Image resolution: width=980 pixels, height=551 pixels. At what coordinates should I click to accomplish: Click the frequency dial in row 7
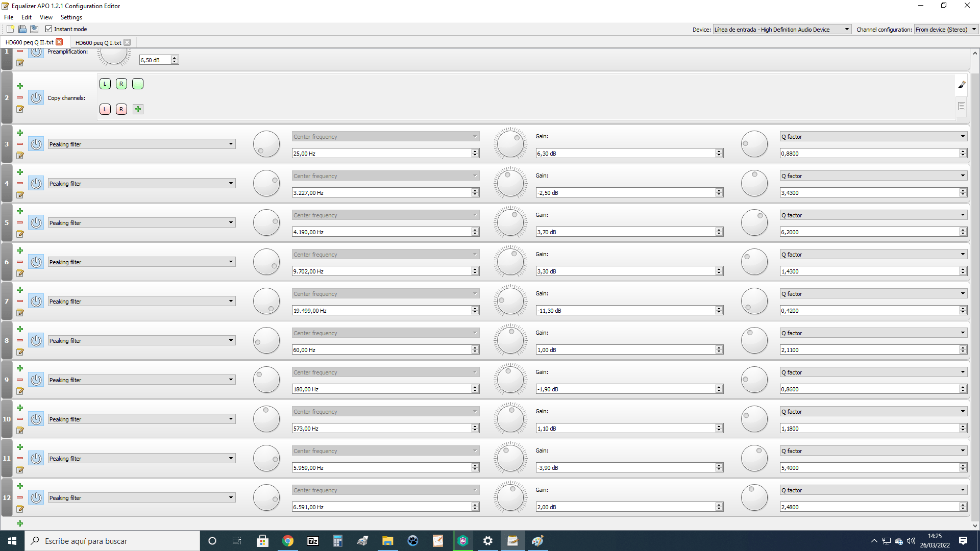point(266,301)
